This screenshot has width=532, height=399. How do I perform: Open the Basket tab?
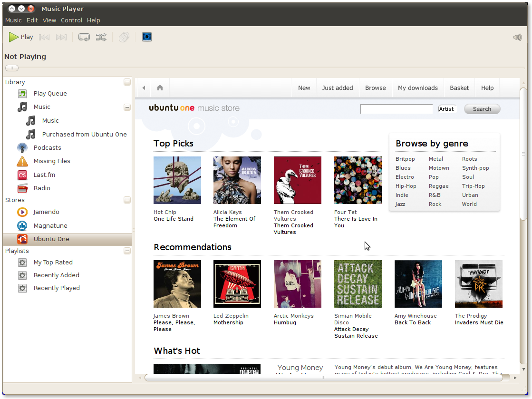point(459,88)
